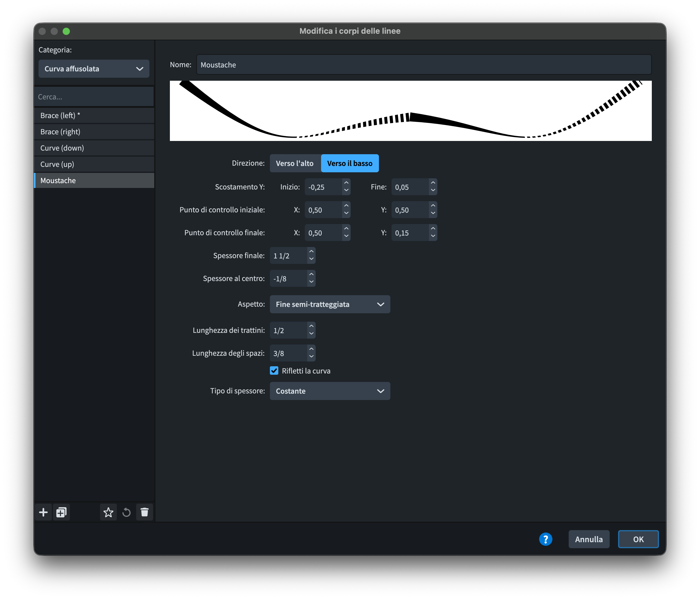Click the star save-as-default icon
Screen dimensions: 700x600
108,513
